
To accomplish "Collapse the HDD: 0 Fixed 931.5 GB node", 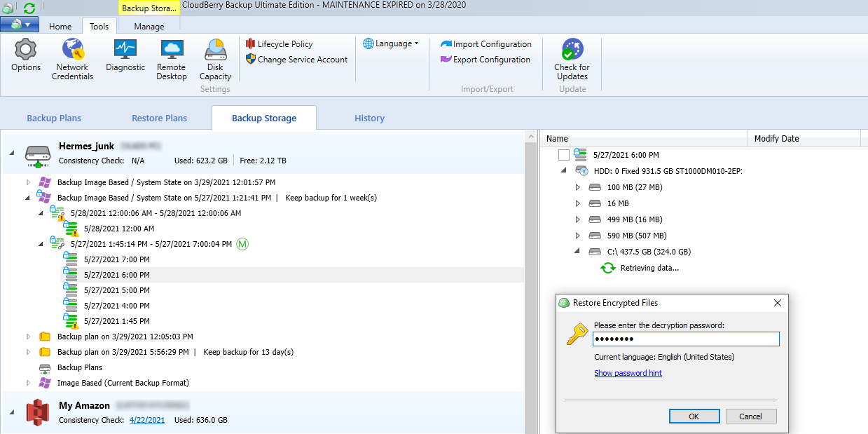I will click(564, 171).
